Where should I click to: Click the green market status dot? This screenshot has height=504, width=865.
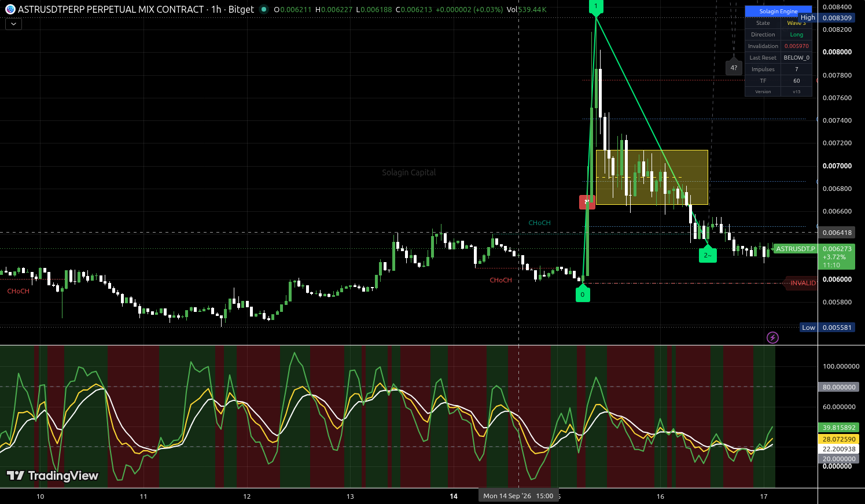point(264,9)
